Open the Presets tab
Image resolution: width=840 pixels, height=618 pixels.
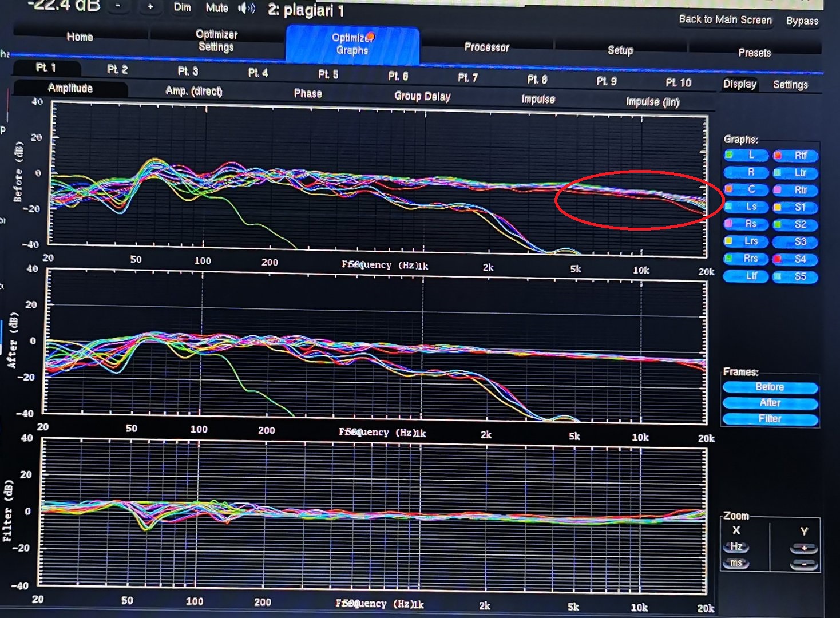[754, 53]
